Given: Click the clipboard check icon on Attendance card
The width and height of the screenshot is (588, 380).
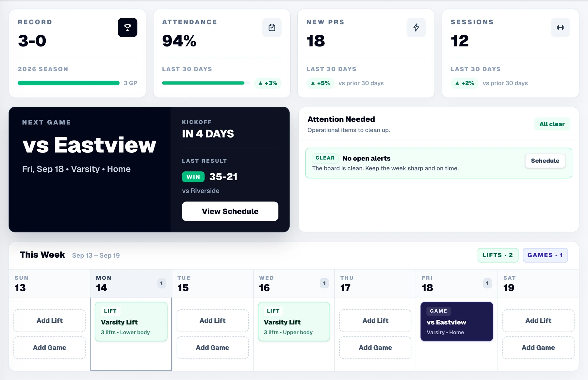Looking at the screenshot, I should coord(272,27).
